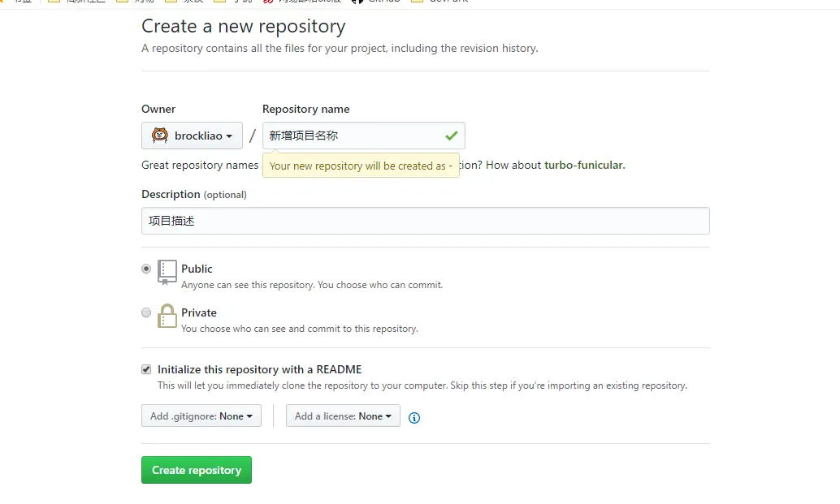This screenshot has width=840, height=504.
Task: Select the Private radio button
Action: coord(146,312)
